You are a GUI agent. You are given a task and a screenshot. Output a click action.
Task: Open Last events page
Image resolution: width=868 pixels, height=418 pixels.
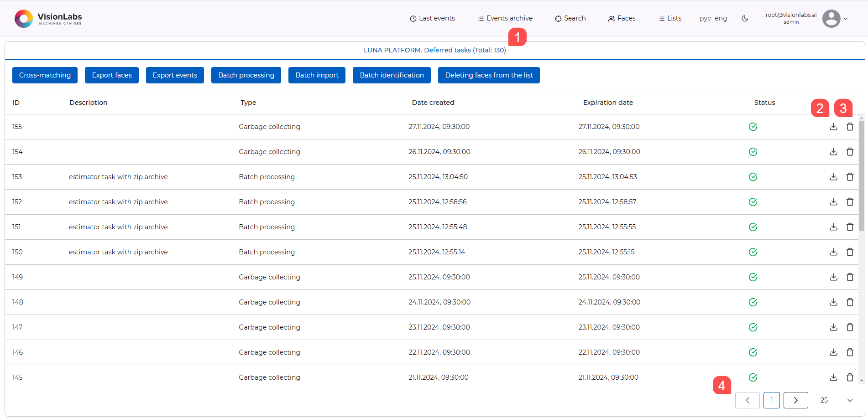click(432, 19)
